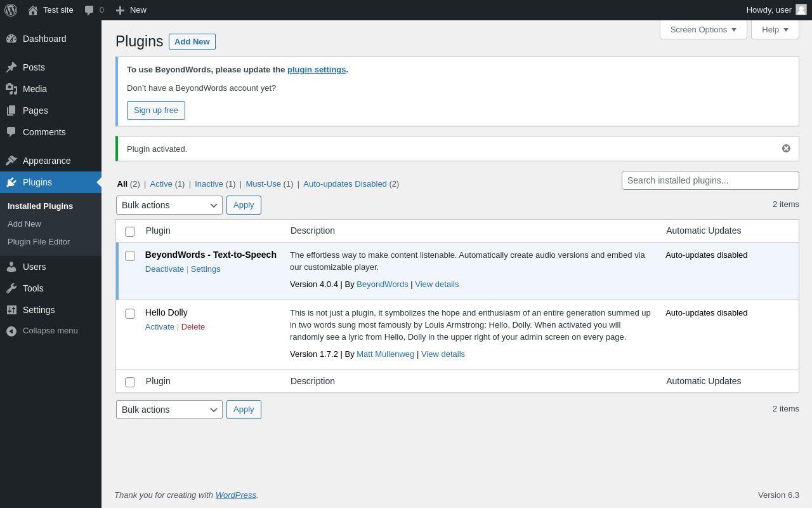
Task: Open the Media menu icon in the sidebar
Action: (x=11, y=89)
